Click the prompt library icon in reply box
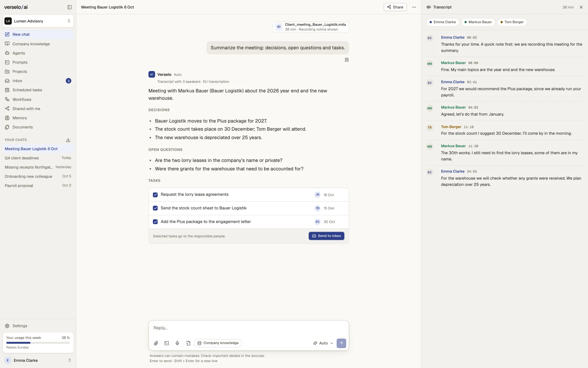Image resolution: width=588 pixels, height=368 pixels. pos(167,343)
